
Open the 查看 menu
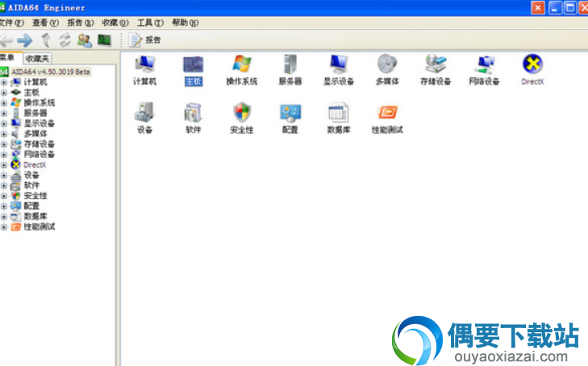45,23
